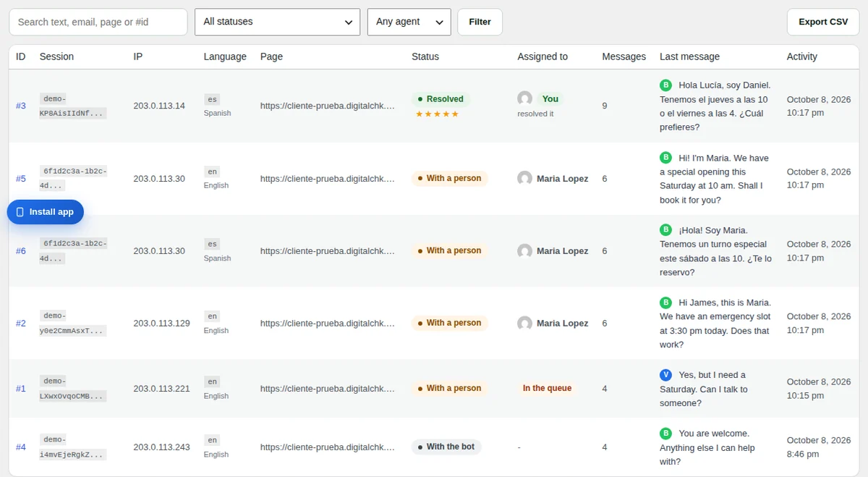
Task: Open conversation #5 link
Action: (x=21, y=179)
